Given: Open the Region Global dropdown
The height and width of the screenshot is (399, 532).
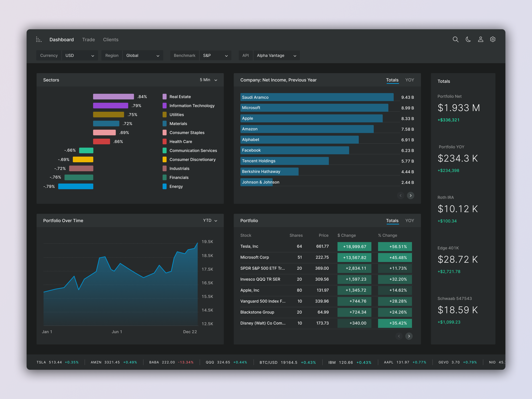Looking at the screenshot, I should 143,56.
